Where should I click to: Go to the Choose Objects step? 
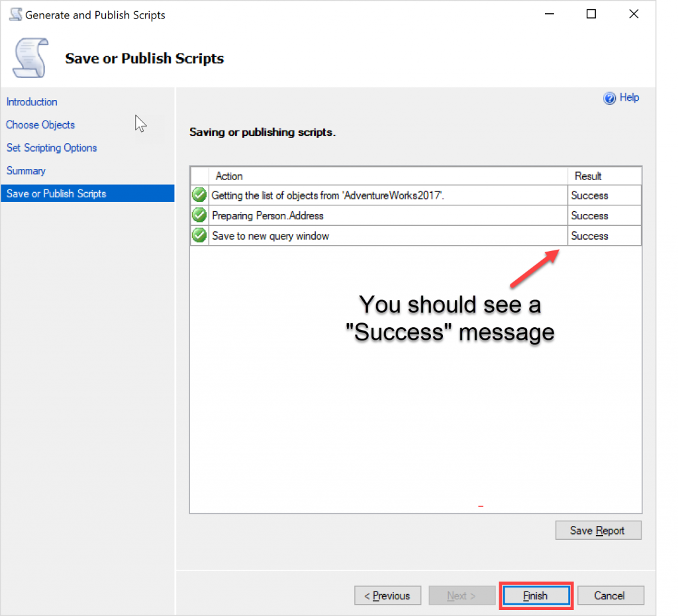pos(40,125)
